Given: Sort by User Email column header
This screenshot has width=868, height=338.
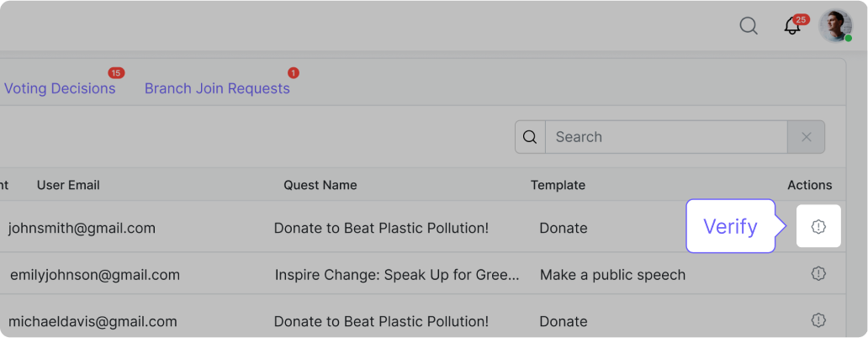Looking at the screenshot, I should [69, 185].
